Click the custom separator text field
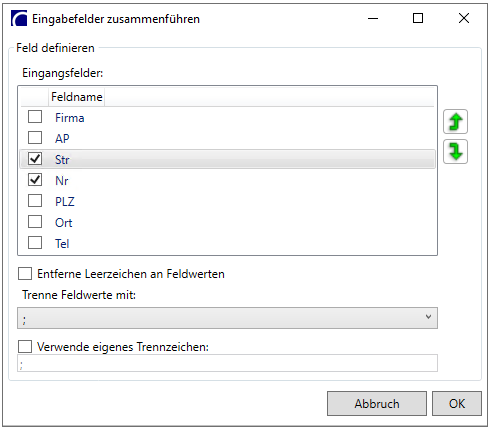Image resolution: width=493 pixels, height=431 pixels. [x=227, y=363]
